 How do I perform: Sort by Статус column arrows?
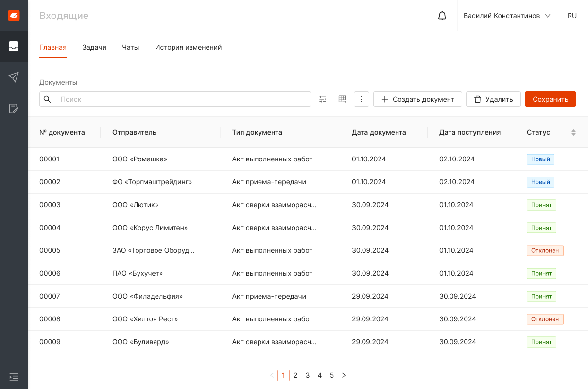click(x=573, y=132)
